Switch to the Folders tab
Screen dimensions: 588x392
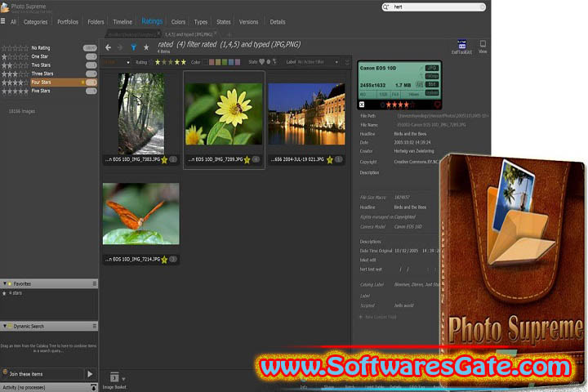pyautogui.click(x=96, y=22)
